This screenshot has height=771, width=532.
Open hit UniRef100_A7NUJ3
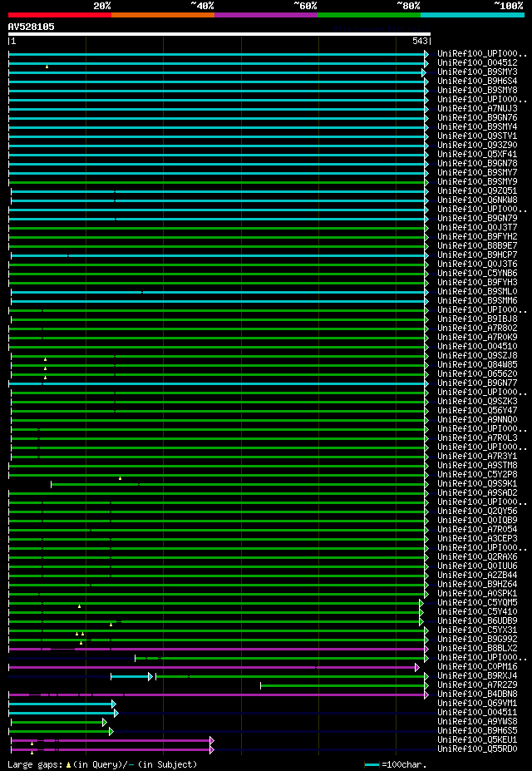[x=477, y=109]
